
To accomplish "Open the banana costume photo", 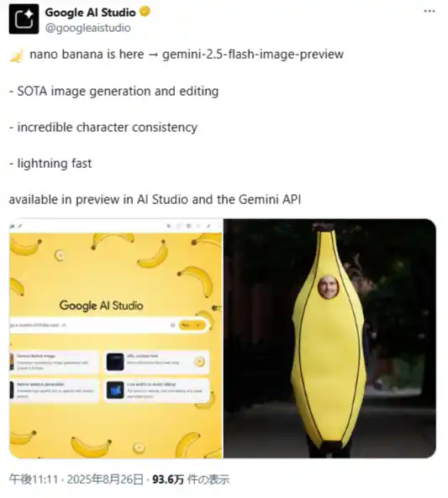I will coord(329,338).
